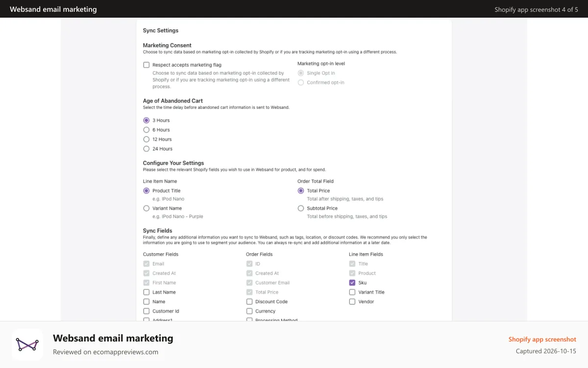
Task: Click disabled customer Email checkbox
Action: point(146,264)
